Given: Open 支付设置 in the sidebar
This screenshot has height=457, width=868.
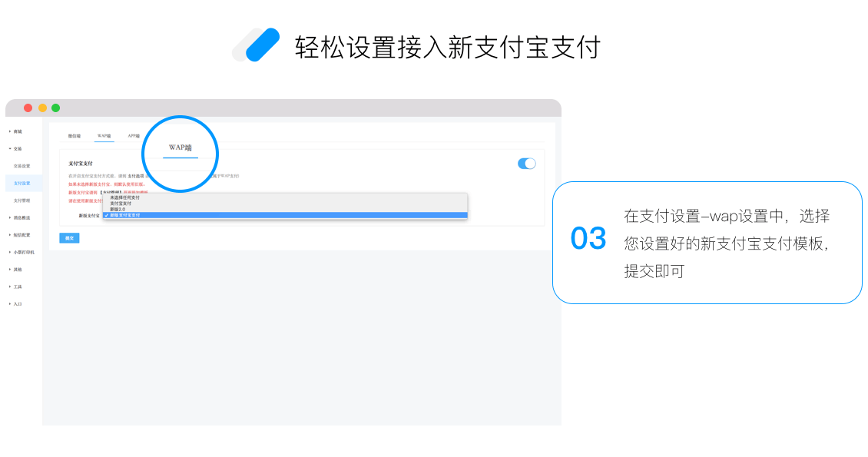Looking at the screenshot, I should (x=22, y=183).
